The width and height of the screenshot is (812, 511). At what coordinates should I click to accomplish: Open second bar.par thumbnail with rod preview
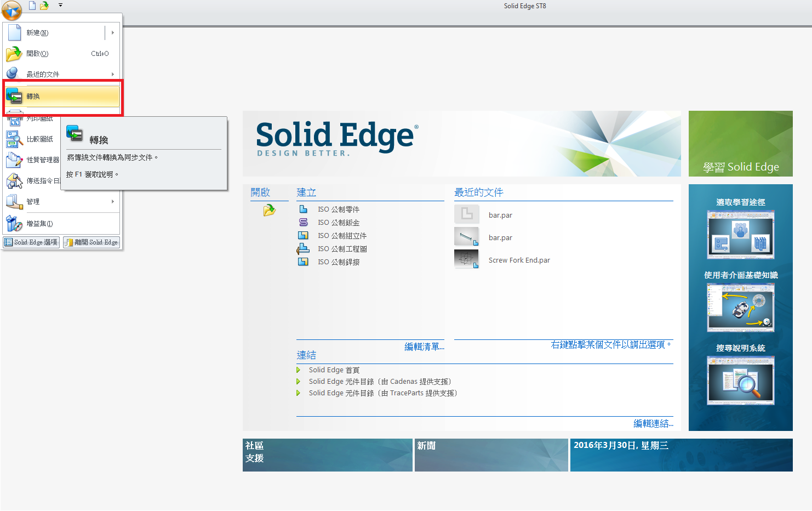[467, 237]
